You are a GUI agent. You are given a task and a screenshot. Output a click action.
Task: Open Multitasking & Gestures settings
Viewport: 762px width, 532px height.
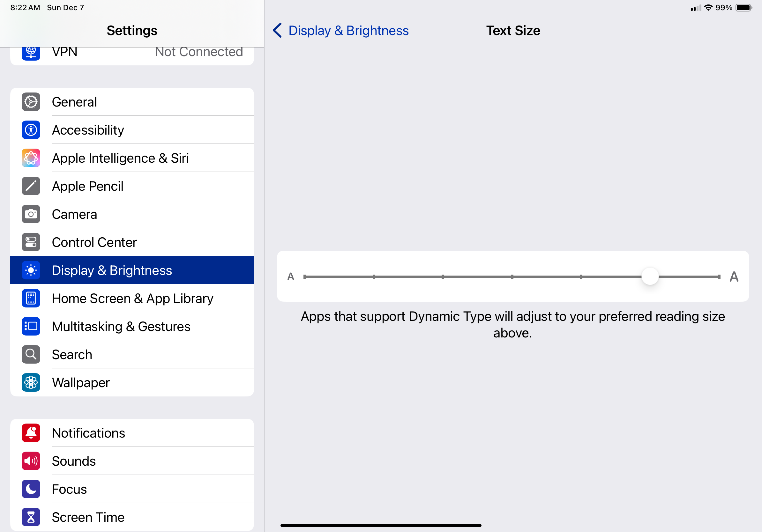click(x=121, y=327)
